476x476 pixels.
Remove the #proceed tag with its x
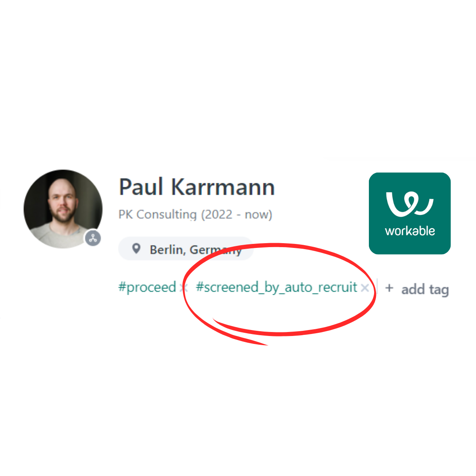(183, 288)
